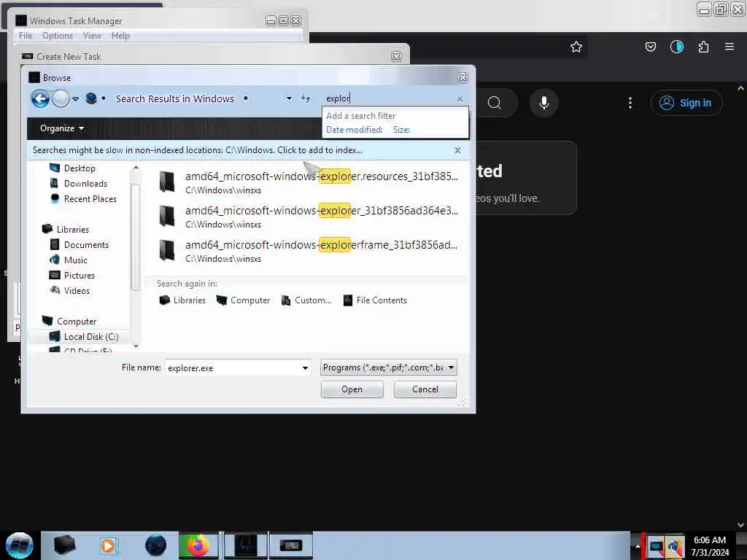
Task: Click navigation pane scroll up arrow
Action: [136, 168]
